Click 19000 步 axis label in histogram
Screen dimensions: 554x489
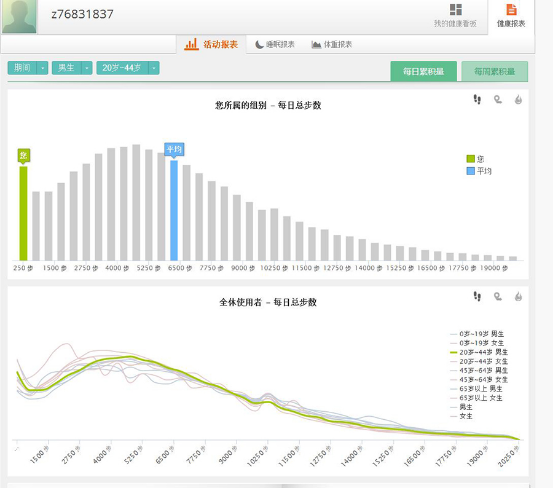(x=494, y=268)
